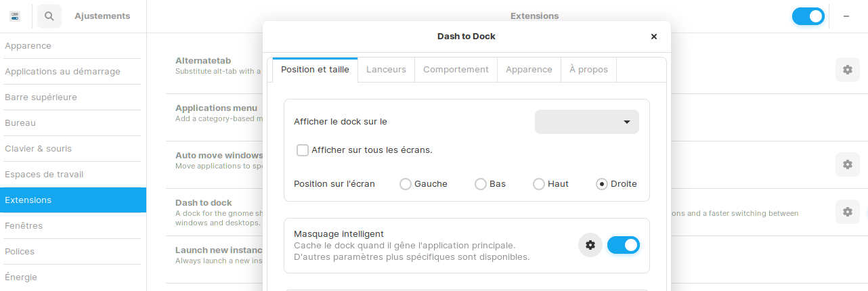Toggle the Masquage intelligent switch
Image resolution: width=868 pixels, height=291 pixels.
[623, 245]
